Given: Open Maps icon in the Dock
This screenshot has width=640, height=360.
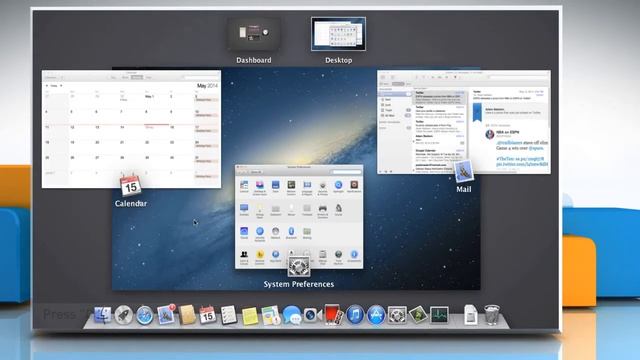Looking at the screenshot, I should click(x=271, y=316).
